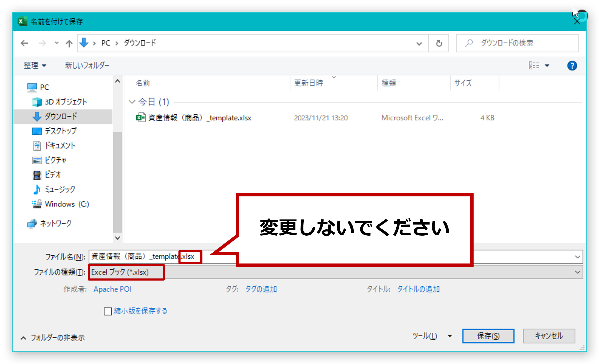Open the ミュージック folder in the sidebar
599x364 pixels.
click(60, 189)
